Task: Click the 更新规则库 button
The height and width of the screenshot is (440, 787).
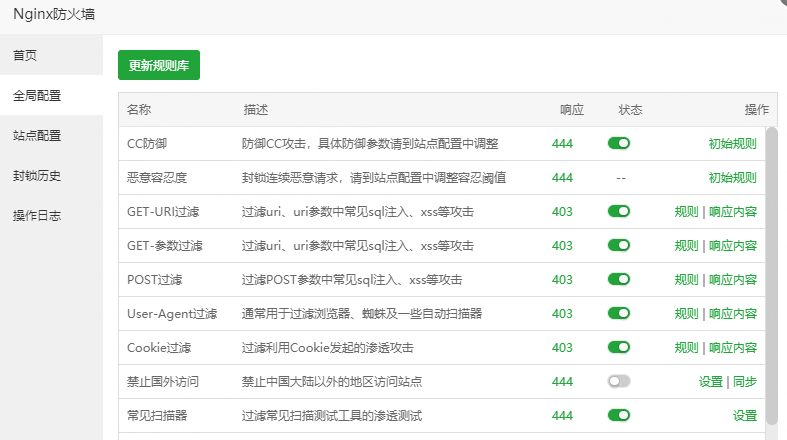Action: [159, 65]
